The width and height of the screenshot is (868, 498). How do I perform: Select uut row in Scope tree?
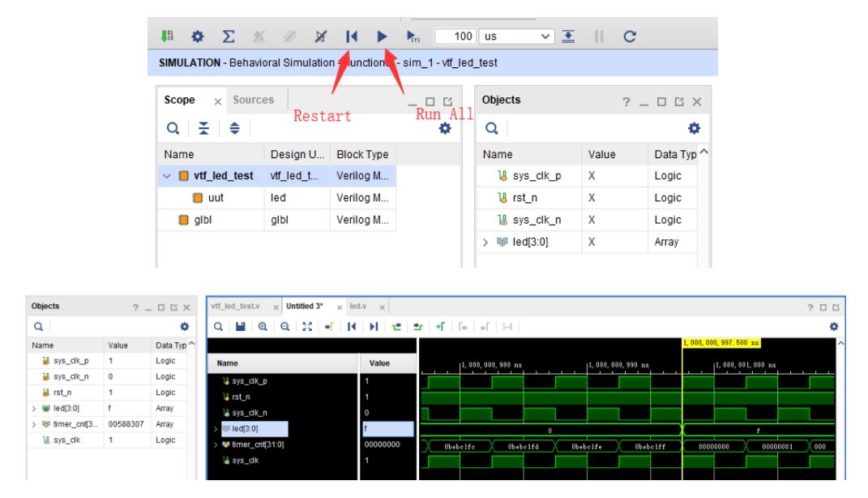click(277, 198)
